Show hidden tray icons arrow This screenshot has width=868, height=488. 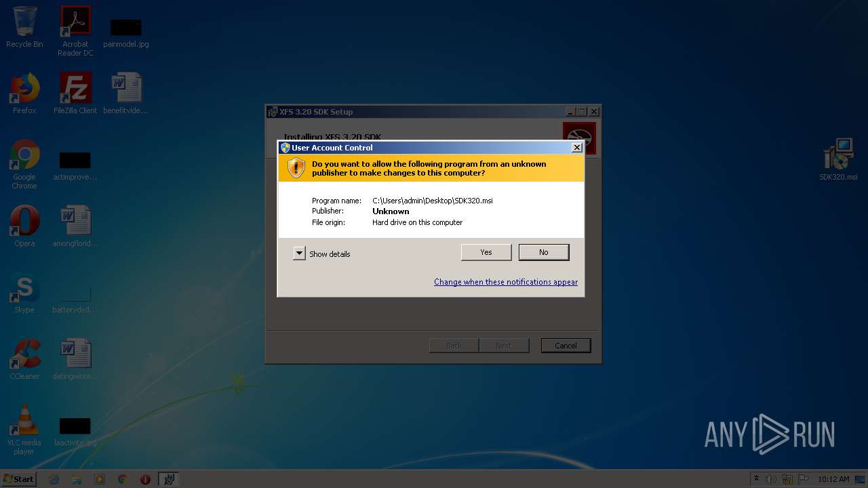(756, 479)
